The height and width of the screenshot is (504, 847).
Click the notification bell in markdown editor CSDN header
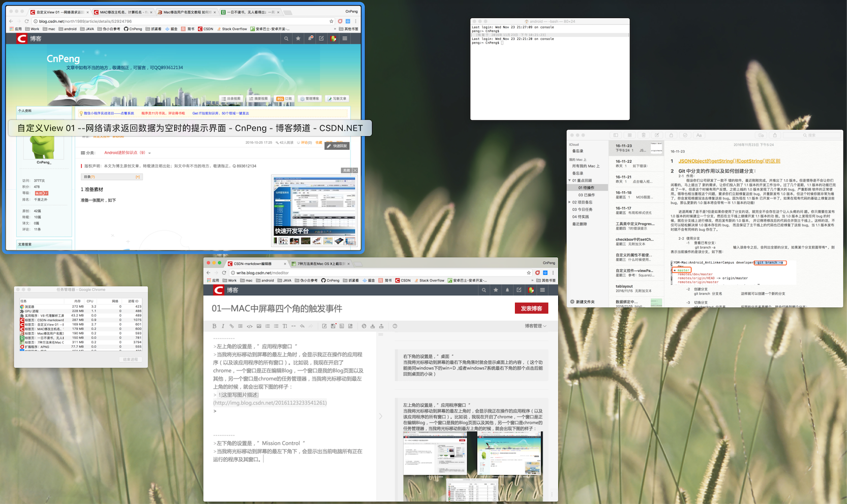pyautogui.click(x=507, y=290)
